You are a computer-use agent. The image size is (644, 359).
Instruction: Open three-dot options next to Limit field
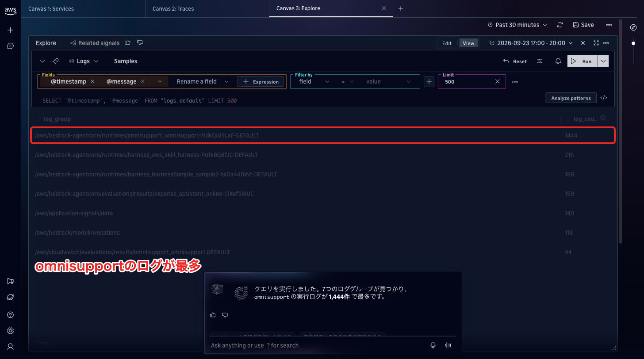(x=515, y=82)
